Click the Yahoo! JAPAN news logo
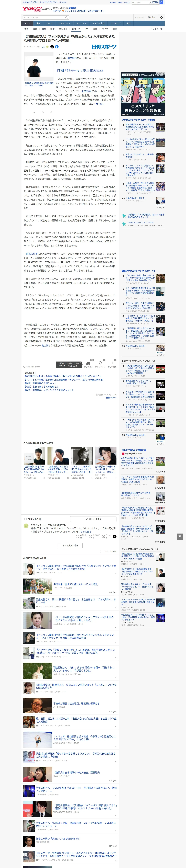 click(x=37, y=9)
